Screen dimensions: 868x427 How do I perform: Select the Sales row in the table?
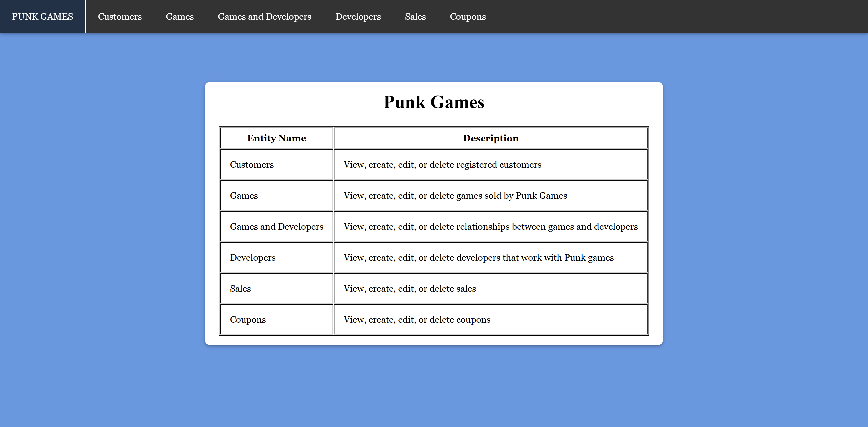click(x=240, y=289)
